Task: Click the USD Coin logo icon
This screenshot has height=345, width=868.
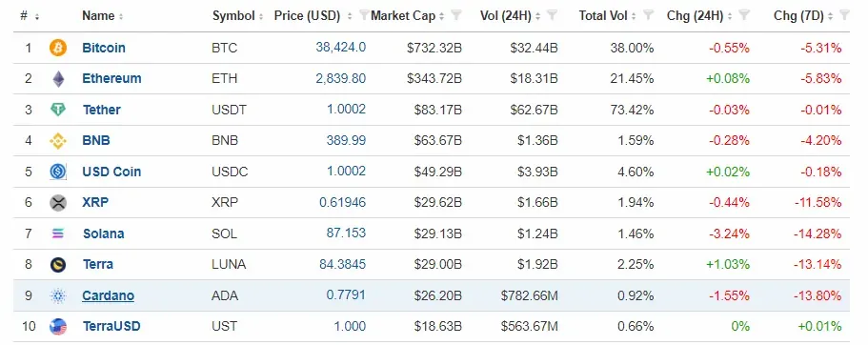Action: [57, 172]
